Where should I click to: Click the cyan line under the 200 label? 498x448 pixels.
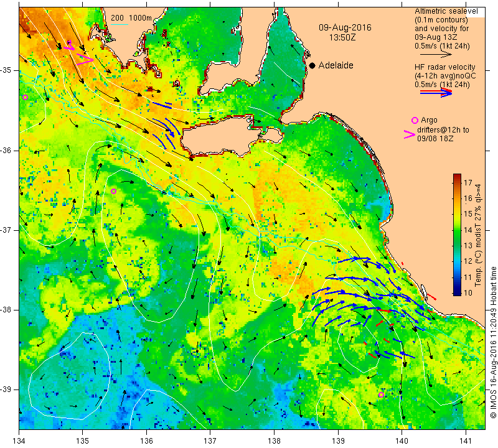pyautogui.click(x=119, y=24)
